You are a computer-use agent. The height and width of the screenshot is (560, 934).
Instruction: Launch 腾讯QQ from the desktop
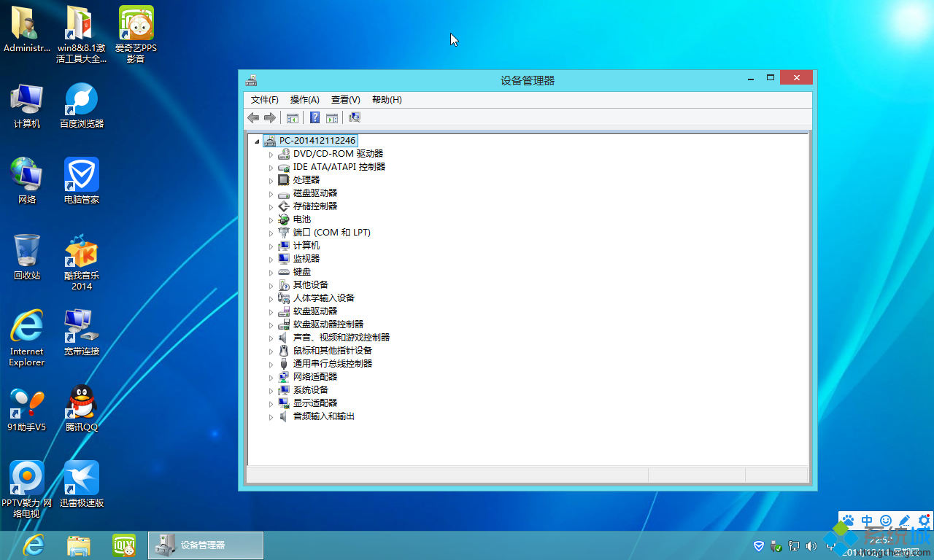click(x=82, y=408)
